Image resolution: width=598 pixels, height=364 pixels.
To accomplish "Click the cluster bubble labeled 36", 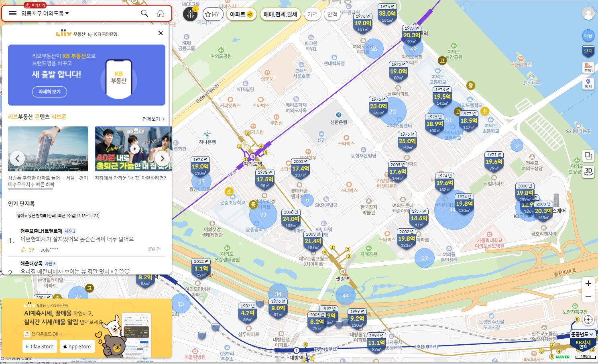I will tap(374, 49).
